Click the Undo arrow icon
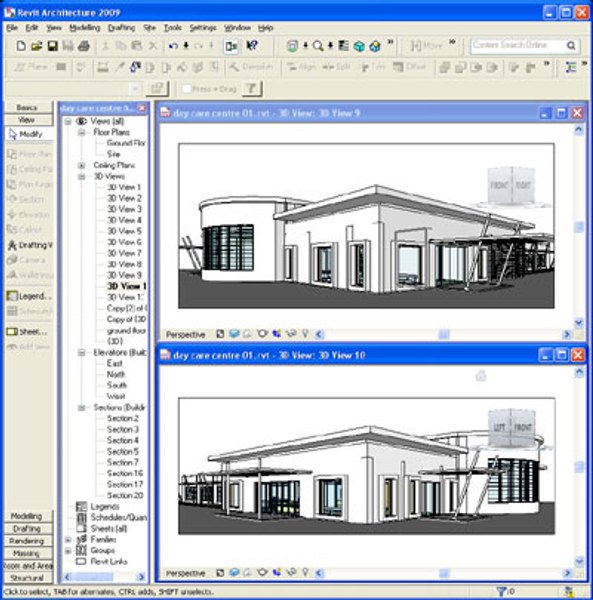 173,46
